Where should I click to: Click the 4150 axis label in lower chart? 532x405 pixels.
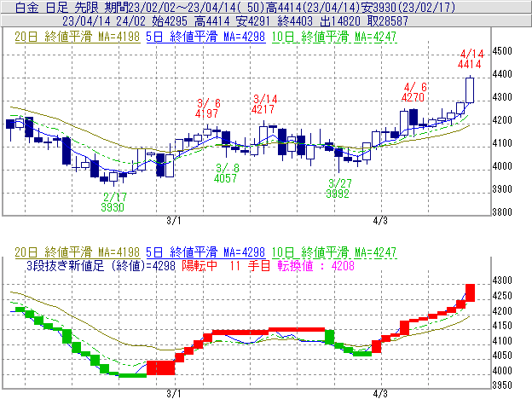502,326
